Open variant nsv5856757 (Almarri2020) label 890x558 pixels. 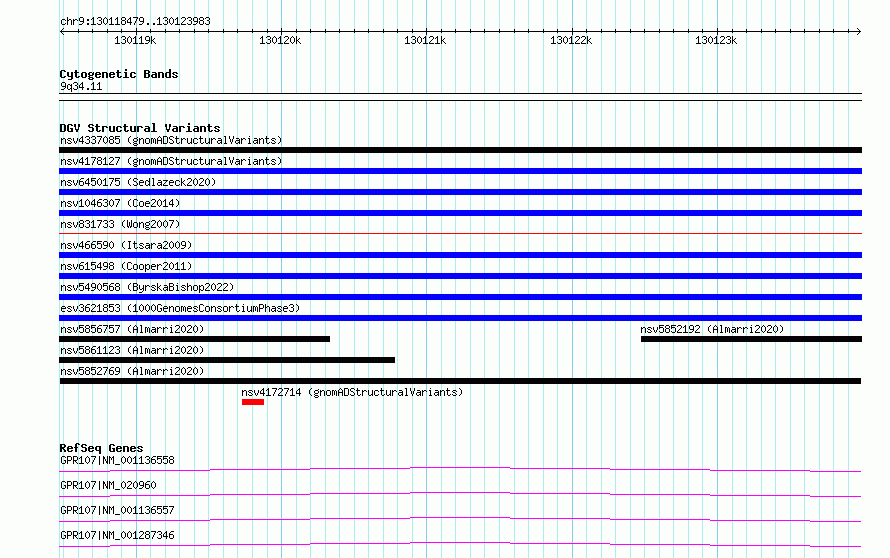132,329
